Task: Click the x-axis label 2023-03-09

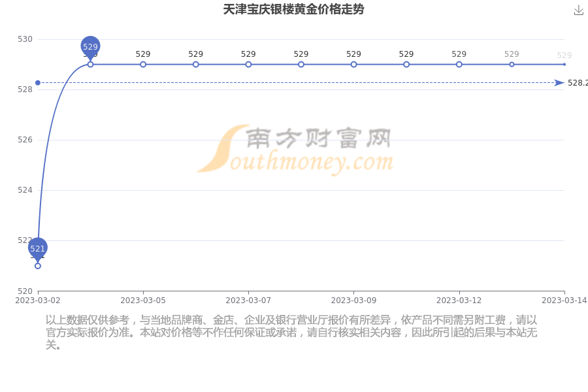Action: (353, 301)
